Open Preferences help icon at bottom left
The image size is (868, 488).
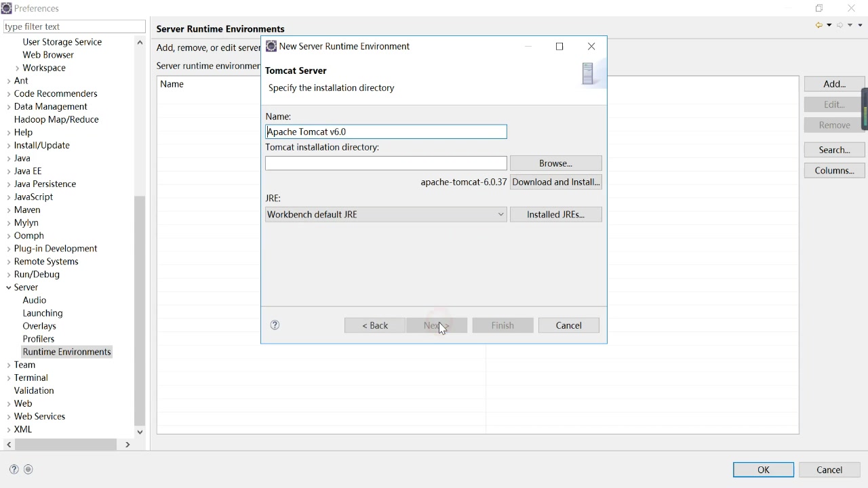pos(14,469)
